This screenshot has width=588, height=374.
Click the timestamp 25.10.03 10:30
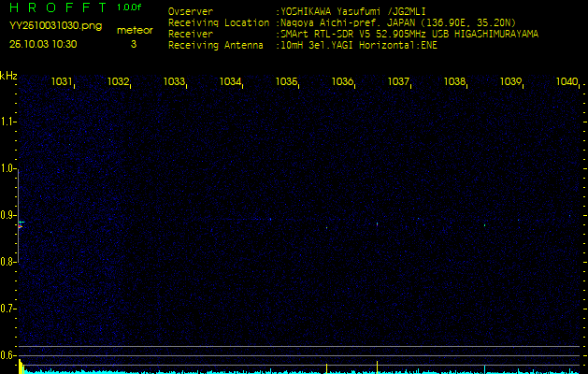click(x=43, y=44)
